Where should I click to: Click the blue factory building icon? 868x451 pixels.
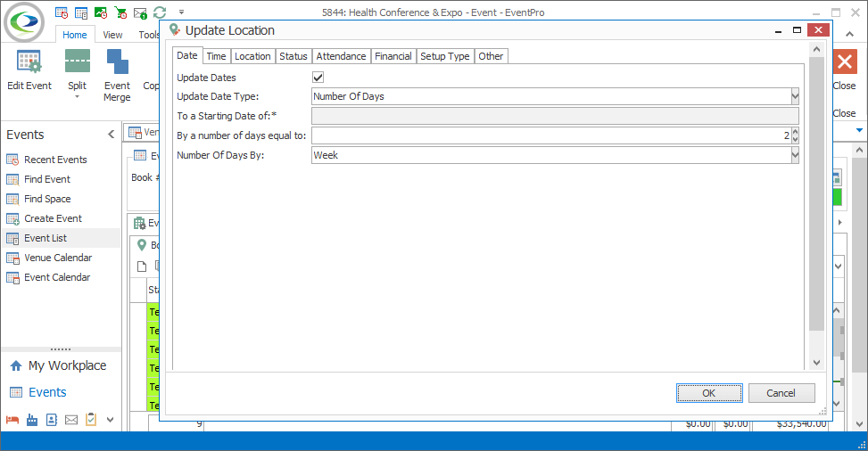(32, 420)
